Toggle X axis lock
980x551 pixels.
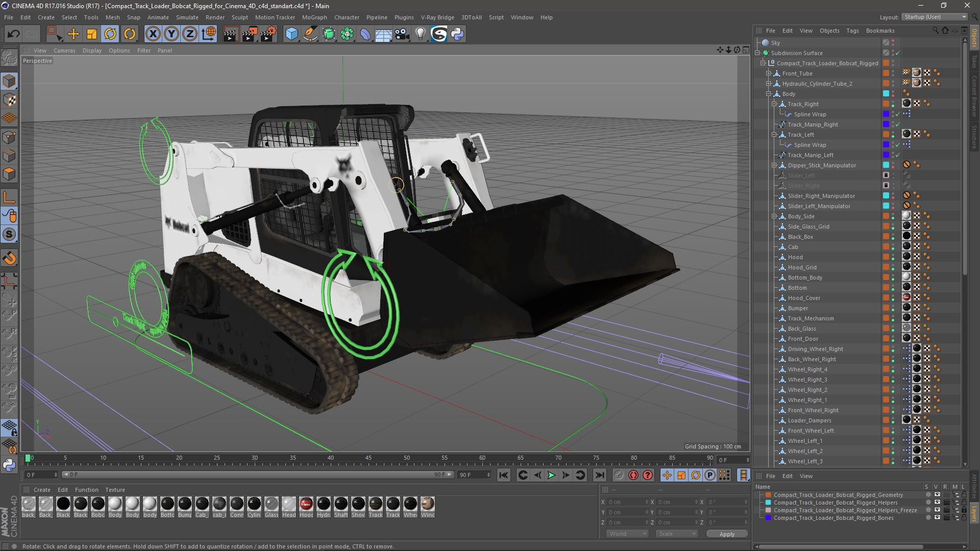[x=153, y=34]
